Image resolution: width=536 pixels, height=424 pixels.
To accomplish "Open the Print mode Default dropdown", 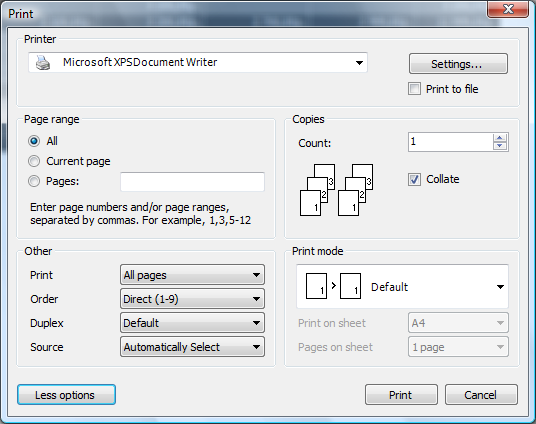I will [x=402, y=287].
